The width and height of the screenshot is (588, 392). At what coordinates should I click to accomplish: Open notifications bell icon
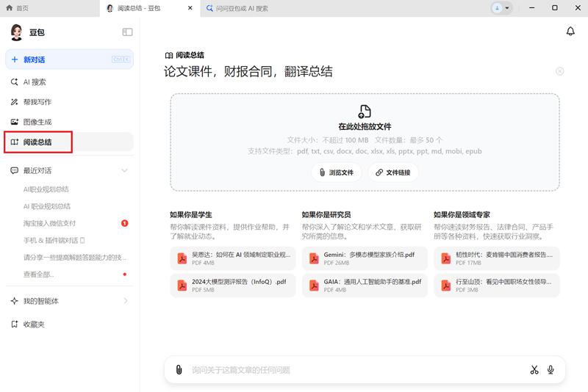(x=570, y=31)
